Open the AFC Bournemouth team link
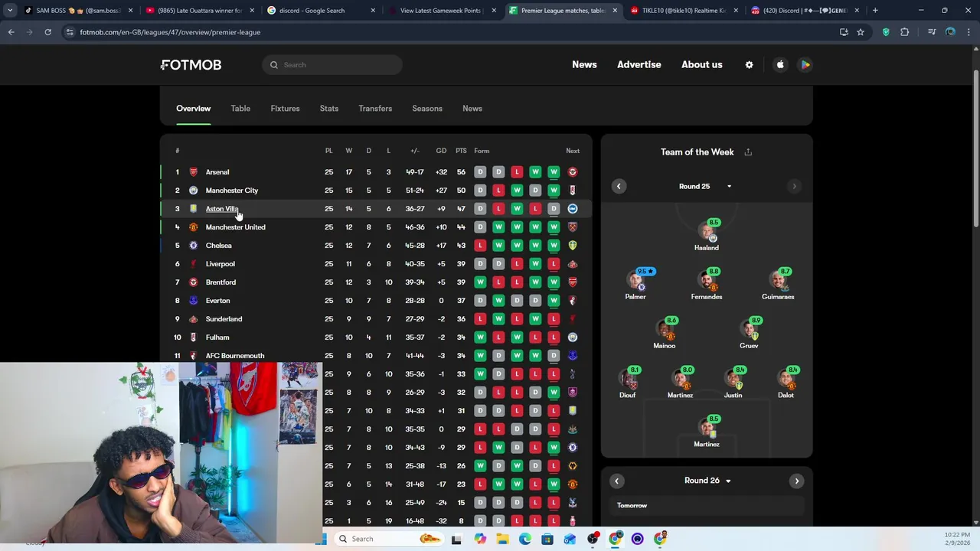 [x=234, y=356]
